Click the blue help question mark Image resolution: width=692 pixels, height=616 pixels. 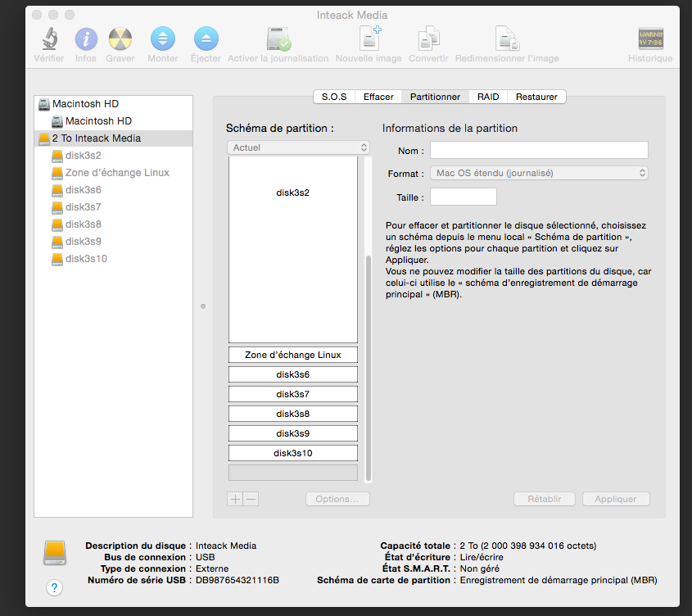(54, 587)
